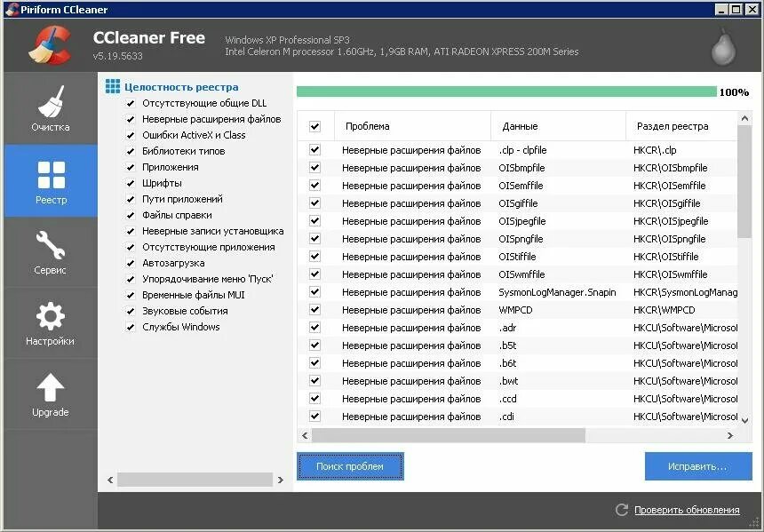Click the Приложения label in the list
This screenshot has width=764, height=532.
(x=170, y=167)
